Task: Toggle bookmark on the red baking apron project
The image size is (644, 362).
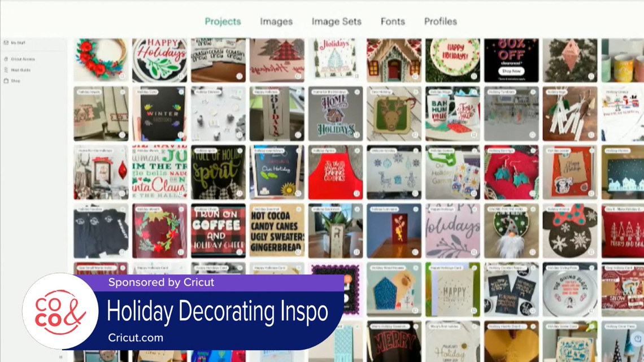Action: click(356, 193)
